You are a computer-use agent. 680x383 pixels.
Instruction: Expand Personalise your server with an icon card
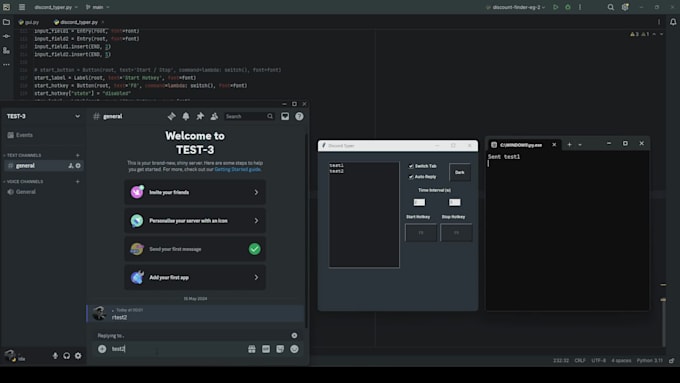(x=195, y=220)
